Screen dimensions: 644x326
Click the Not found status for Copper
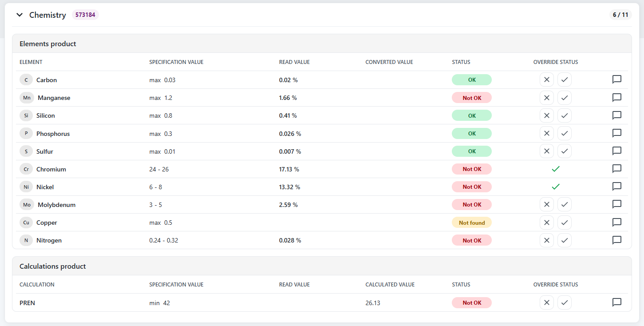[472, 223]
